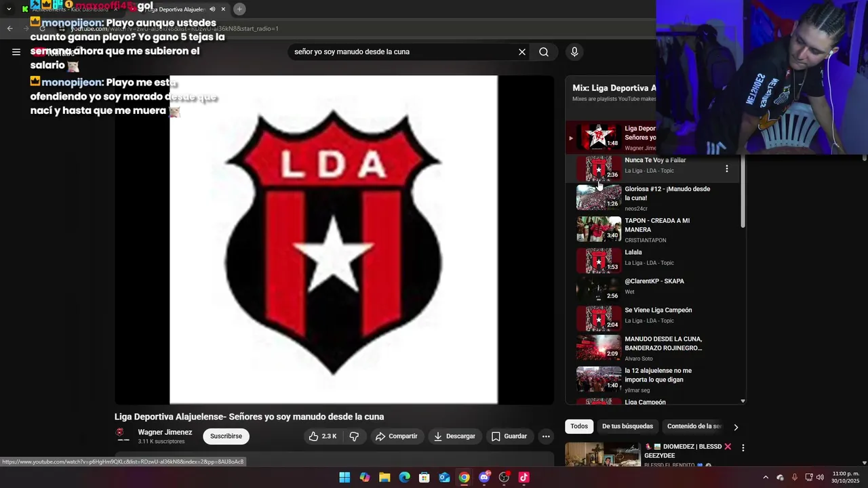Click the magnifier search button
Screen dimensions: 868x488
point(544,52)
